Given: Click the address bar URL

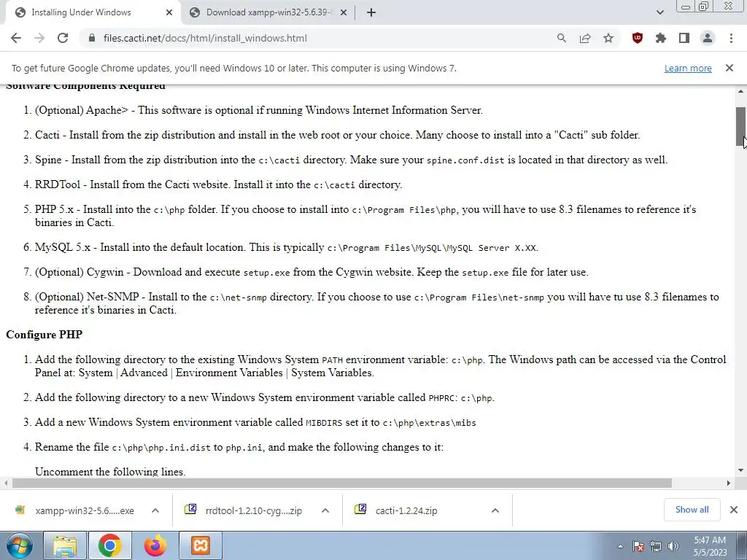Looking at the screenshot, I should coord(205,38).
